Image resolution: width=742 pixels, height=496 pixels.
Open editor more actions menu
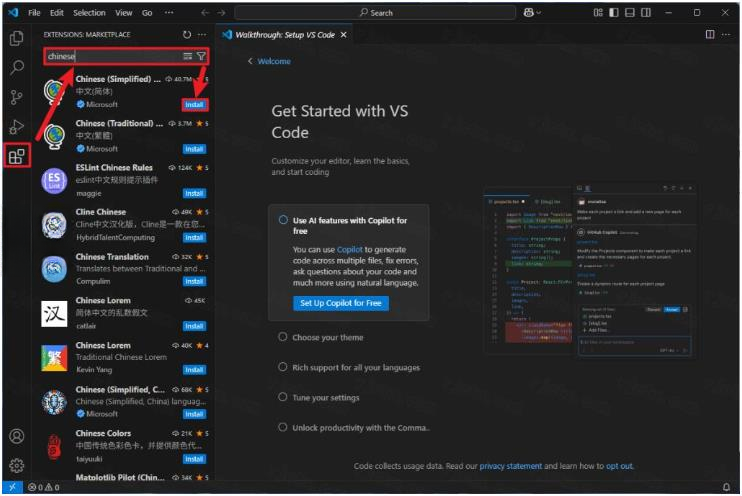(726, 35)
